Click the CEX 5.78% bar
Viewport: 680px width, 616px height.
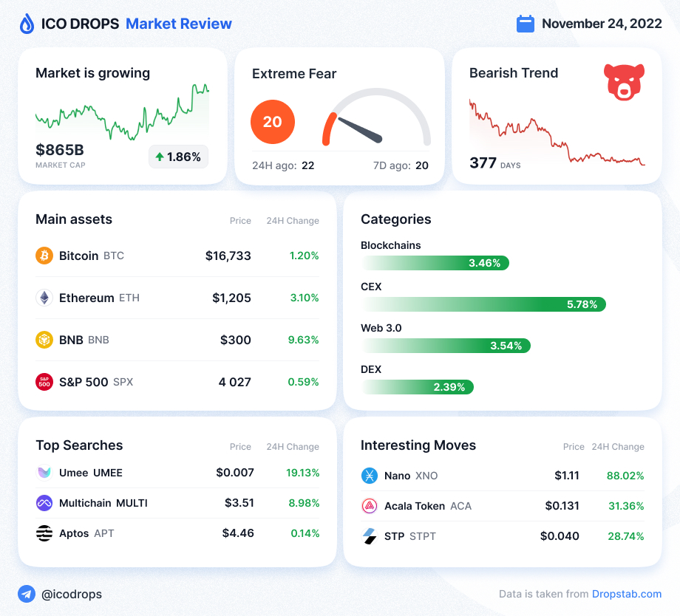(483, 304)
